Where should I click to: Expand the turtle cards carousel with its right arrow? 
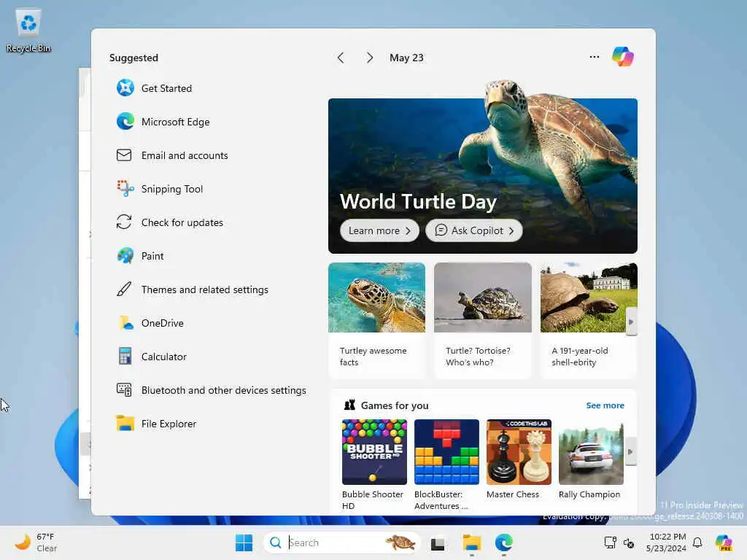pos(631,322)
